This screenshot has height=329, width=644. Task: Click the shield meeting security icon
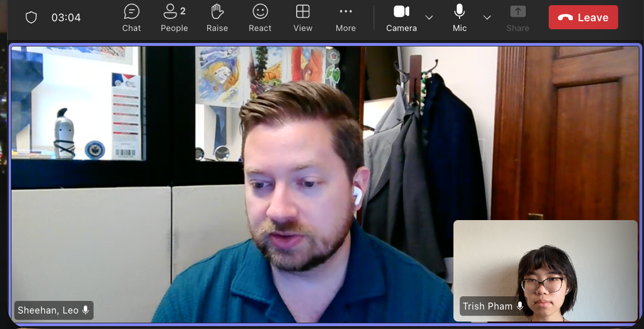tap(31, 17)
